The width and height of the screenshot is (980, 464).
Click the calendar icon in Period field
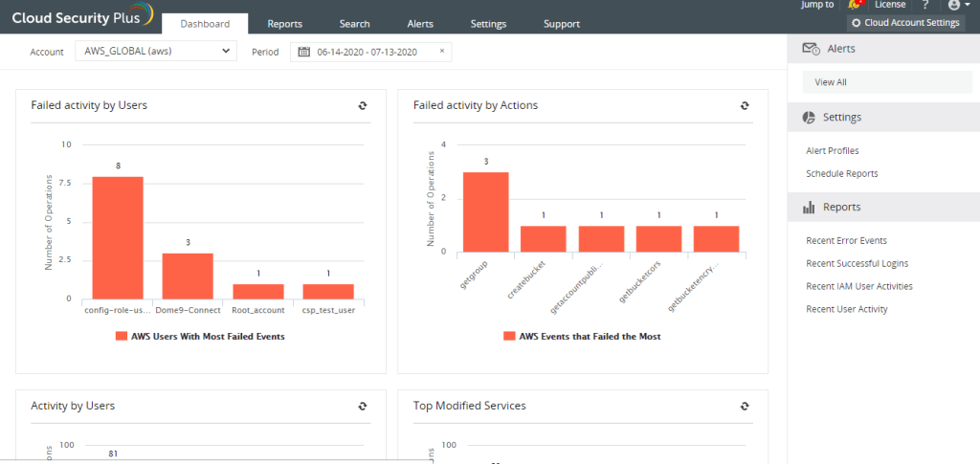pyautogui.click(x=303, y=52)
